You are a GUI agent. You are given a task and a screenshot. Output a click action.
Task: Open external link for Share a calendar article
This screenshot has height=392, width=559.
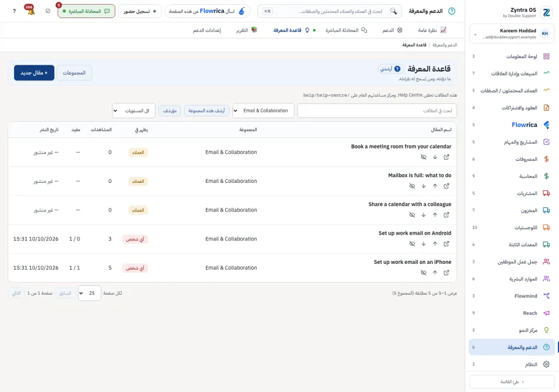click(x=447, y=215)
